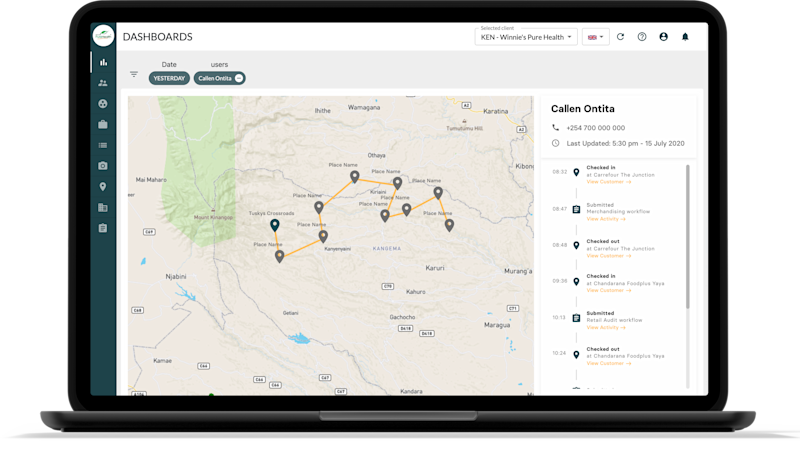Click the Last Updated 5:30 pm text
Viewport: 800px width, 449px height.
coord(626,143)
